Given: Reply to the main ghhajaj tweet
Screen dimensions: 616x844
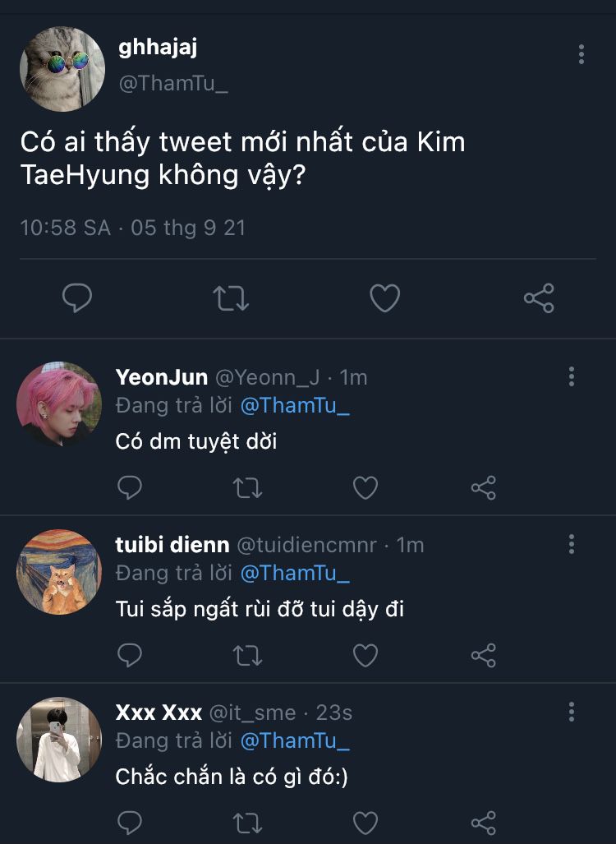Looking at the screenshot, I should point(77,297).
